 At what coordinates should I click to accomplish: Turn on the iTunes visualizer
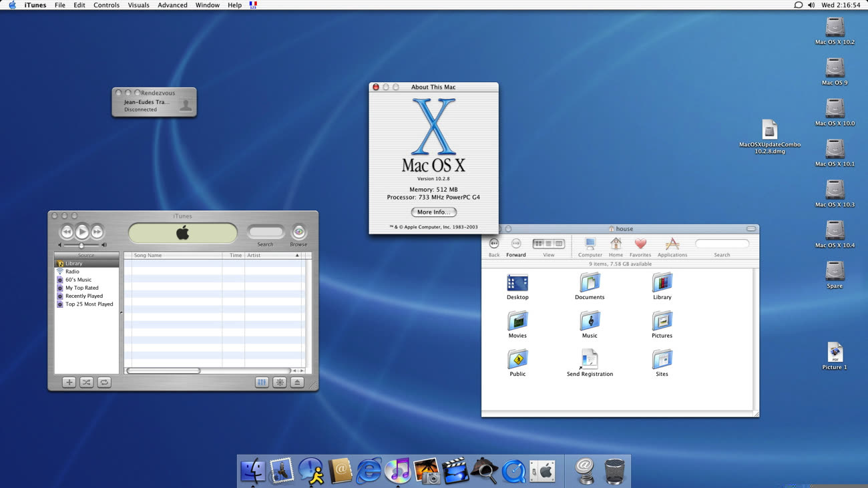pos(280,383)
